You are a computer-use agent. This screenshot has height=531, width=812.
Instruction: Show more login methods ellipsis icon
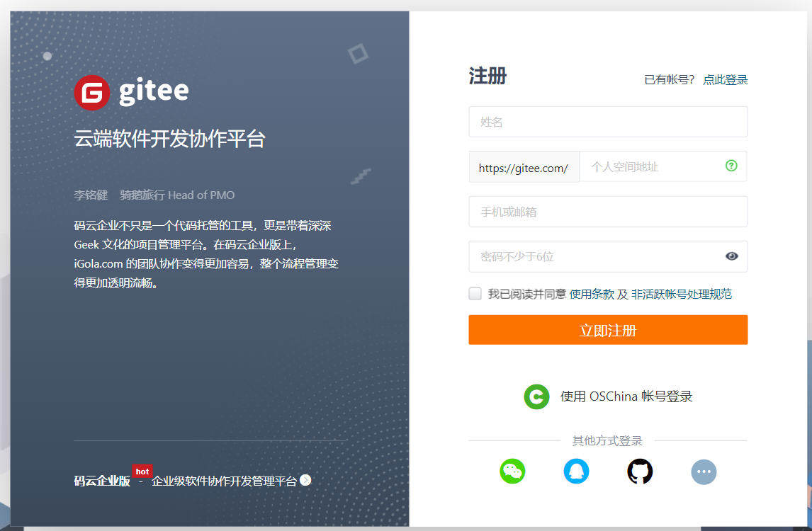[704, 472]
